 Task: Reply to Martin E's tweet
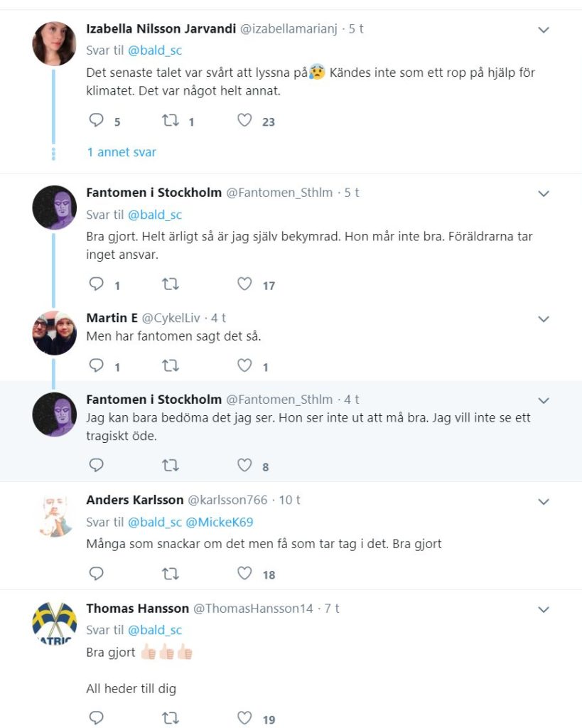(x=97, y=366)
